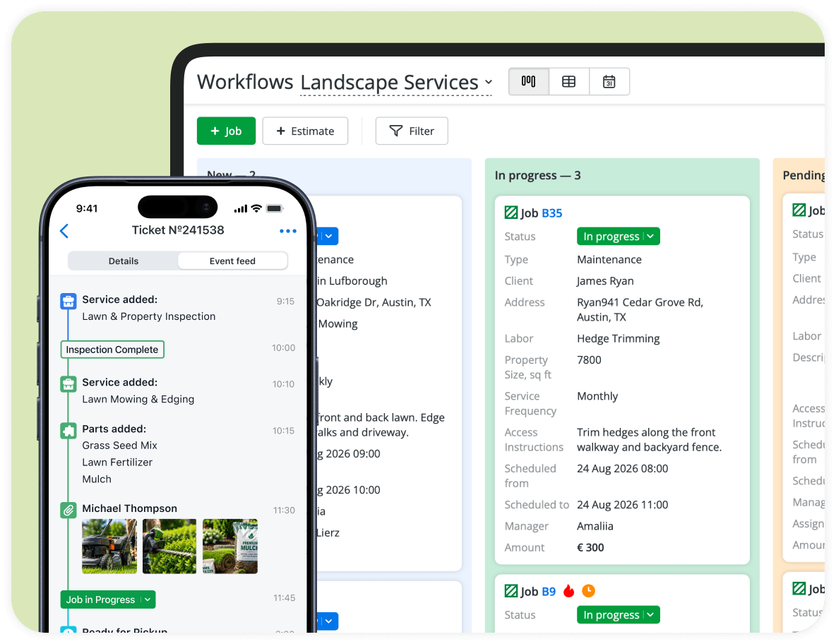Screen dimensions: 836x644
Task: Open the phone's three-dot more menu
Action: [288, 231]
